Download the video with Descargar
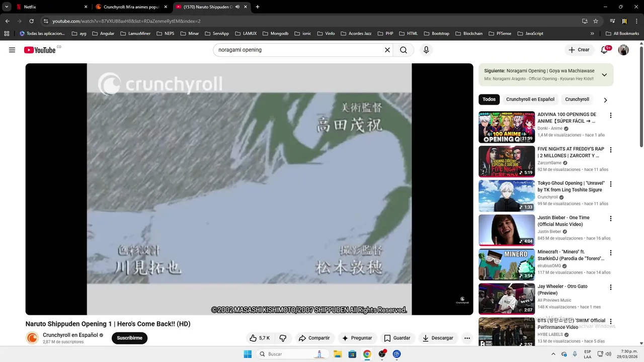This screenshot has width=644, height=362. pos(438,338)
